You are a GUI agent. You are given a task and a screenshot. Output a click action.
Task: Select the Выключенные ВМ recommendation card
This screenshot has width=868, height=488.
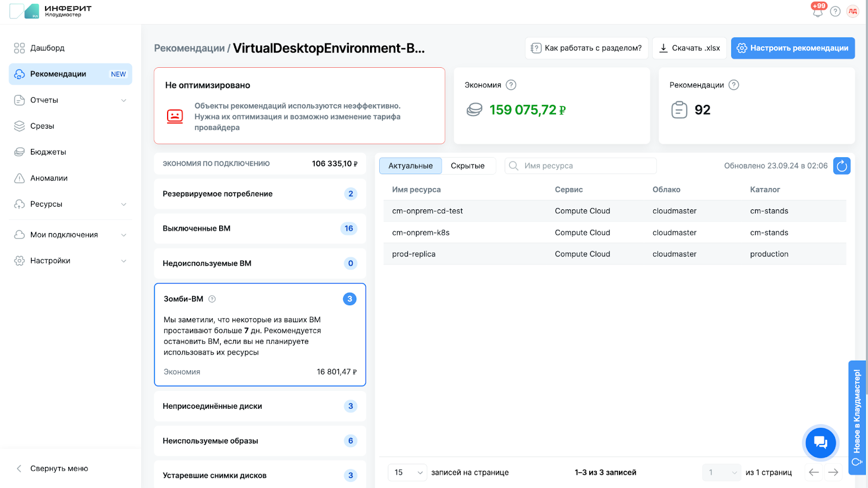click(260, 229)
